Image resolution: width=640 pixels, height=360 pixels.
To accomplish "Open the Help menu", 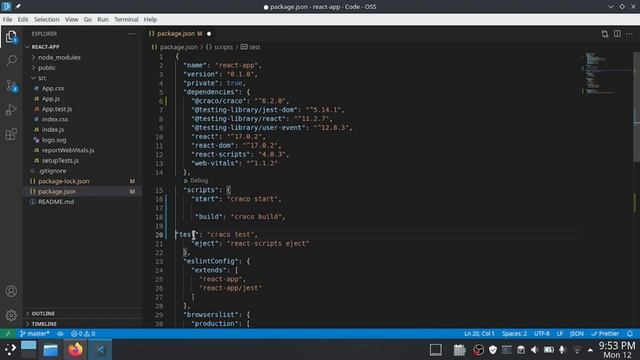I will [150, 20].
